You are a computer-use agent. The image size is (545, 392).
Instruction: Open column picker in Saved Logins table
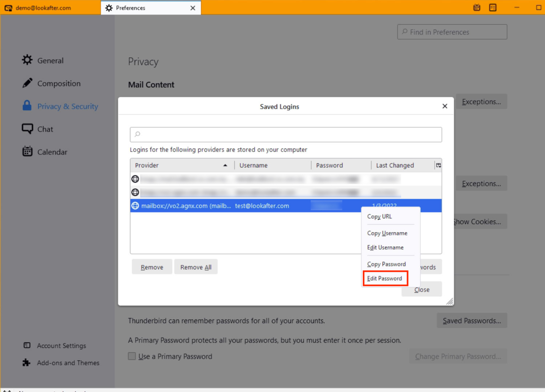click(438, 166)
